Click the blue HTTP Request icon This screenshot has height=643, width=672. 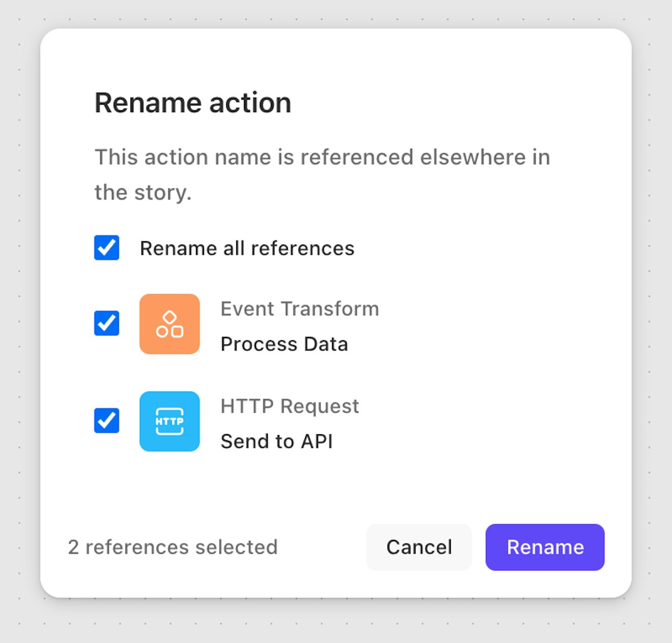coord(170,421)
